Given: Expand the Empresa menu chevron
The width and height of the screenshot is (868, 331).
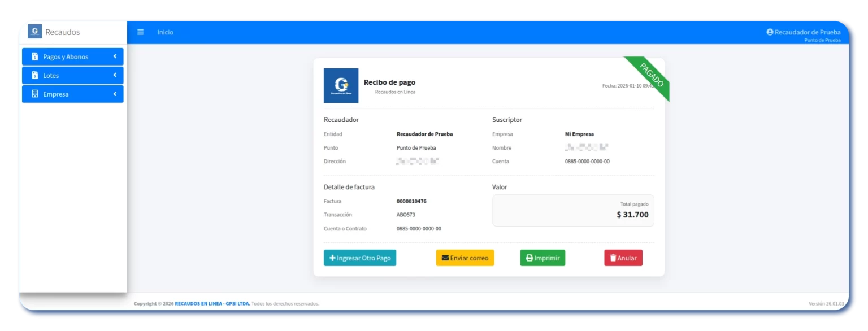Looking at the screenshot, I should click(x=115, y=94).
